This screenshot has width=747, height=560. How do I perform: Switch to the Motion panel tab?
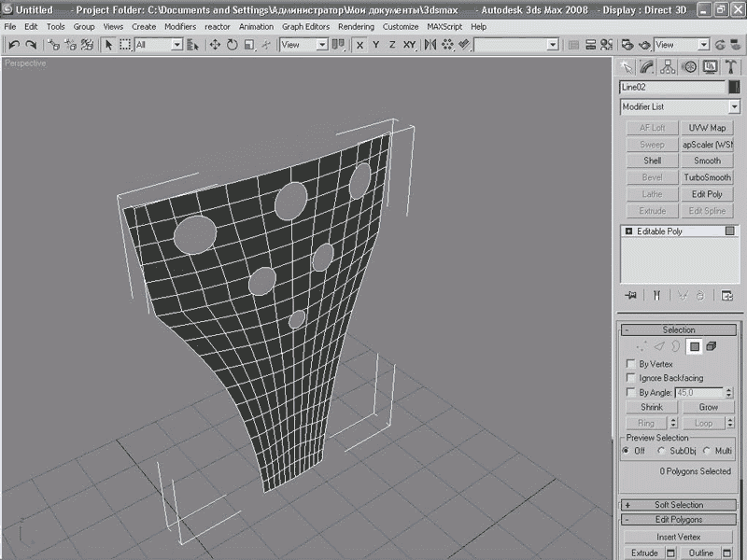tap(689, 66)
